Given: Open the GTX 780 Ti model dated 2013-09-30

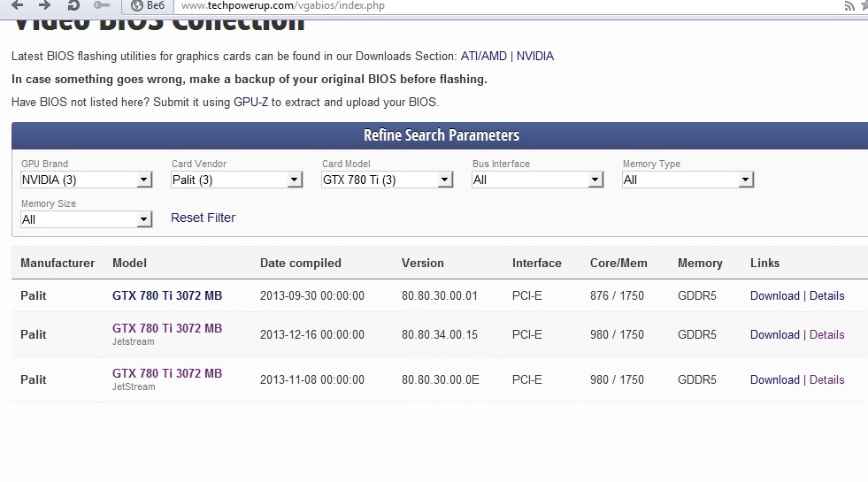Looking at the screenshot, I should pos(167,295).
